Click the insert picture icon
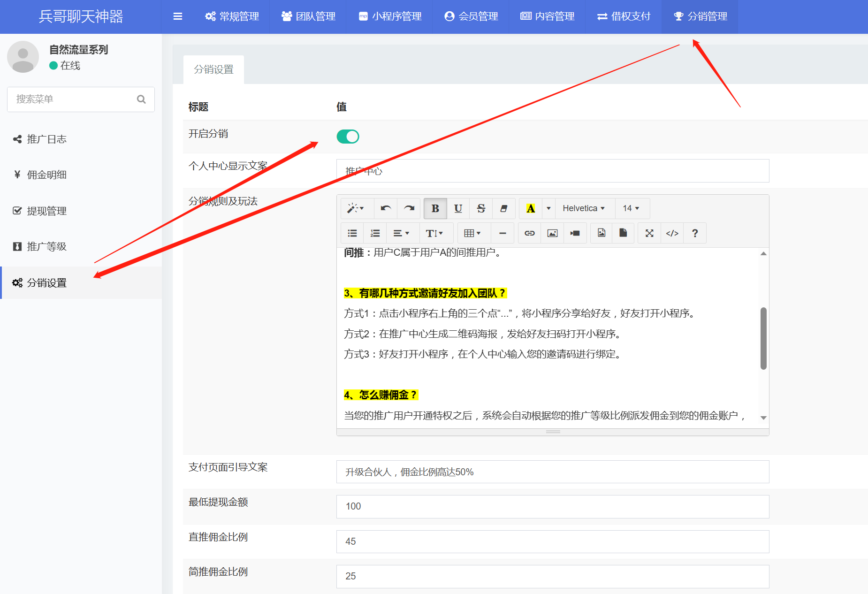The image size is (868, 594). [552, 233]
